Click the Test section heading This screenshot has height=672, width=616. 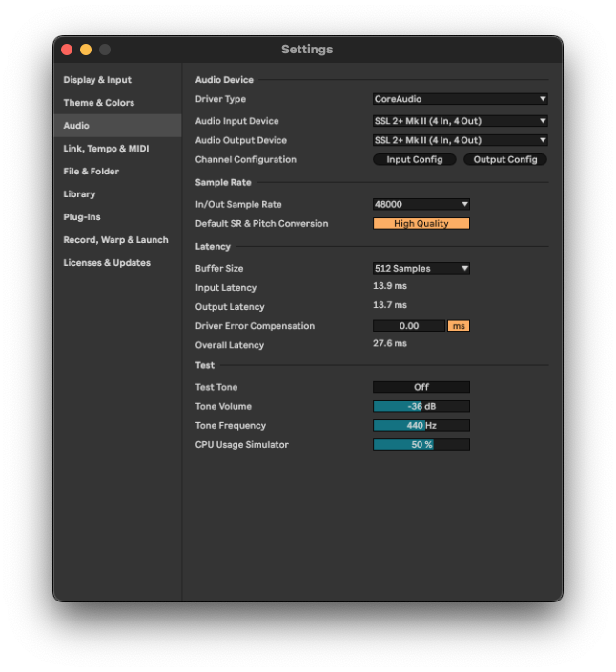click(204, 366)
